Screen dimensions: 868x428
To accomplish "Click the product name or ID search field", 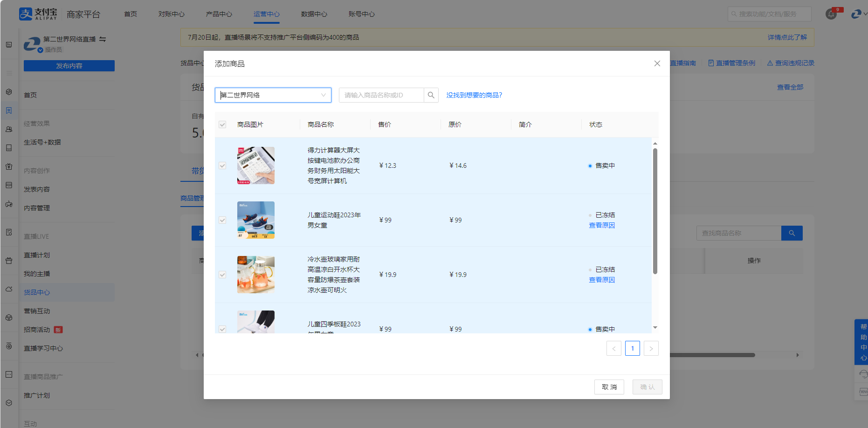I will 381,95.
